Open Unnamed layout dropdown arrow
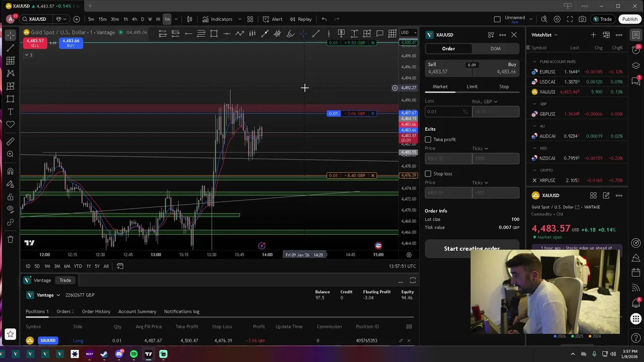 [531, 19]
